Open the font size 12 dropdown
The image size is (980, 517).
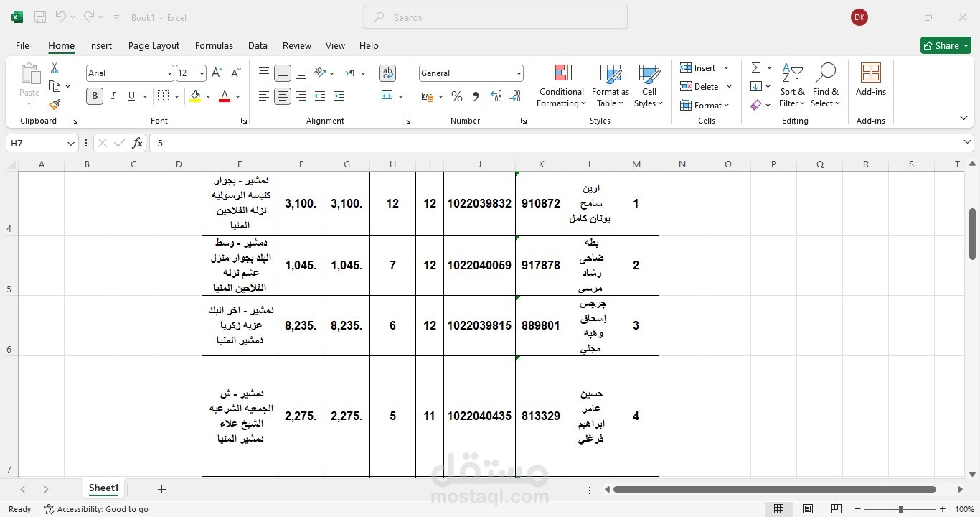coord(202,73)
